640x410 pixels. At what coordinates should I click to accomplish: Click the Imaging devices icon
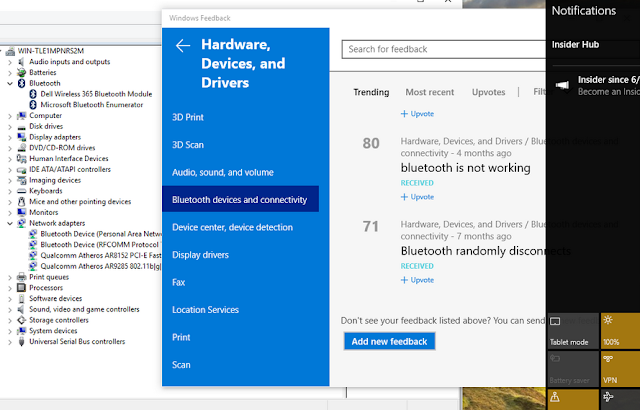coord(21,180)
